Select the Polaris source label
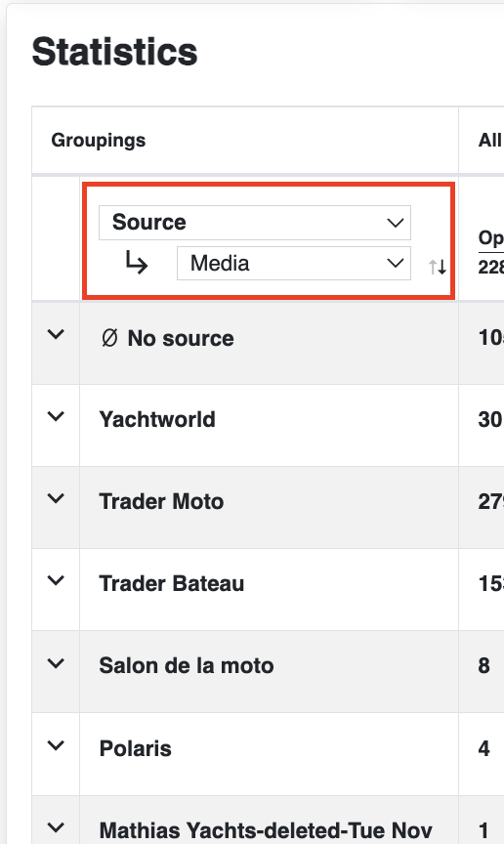504x844 pixels. 136,748
